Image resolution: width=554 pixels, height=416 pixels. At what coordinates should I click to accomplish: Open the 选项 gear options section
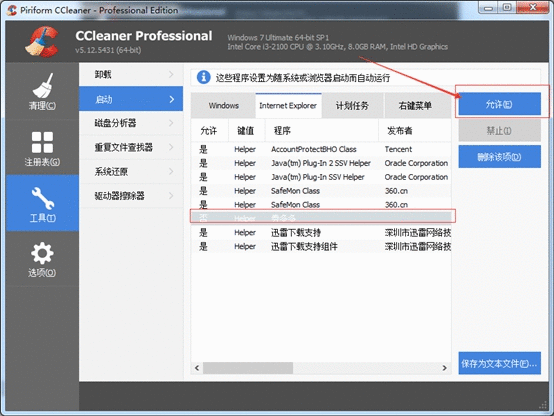(x=42, y=259)
